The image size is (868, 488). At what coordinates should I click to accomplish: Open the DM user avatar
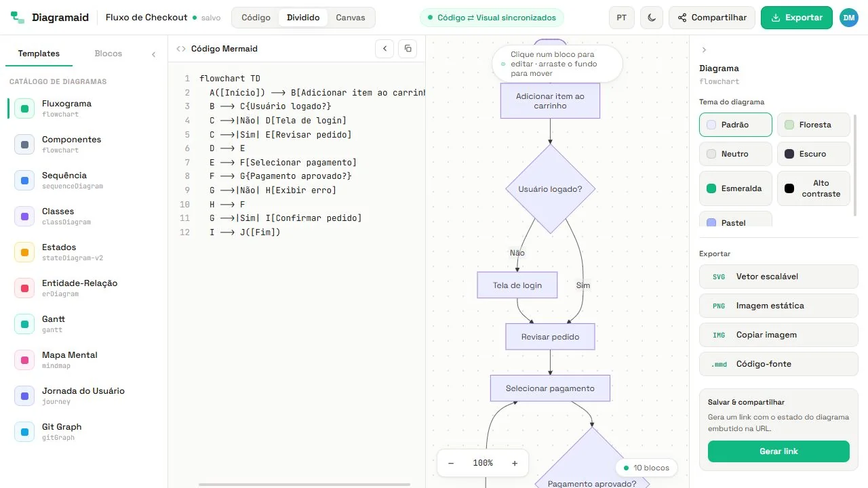[x=849, y=18]
